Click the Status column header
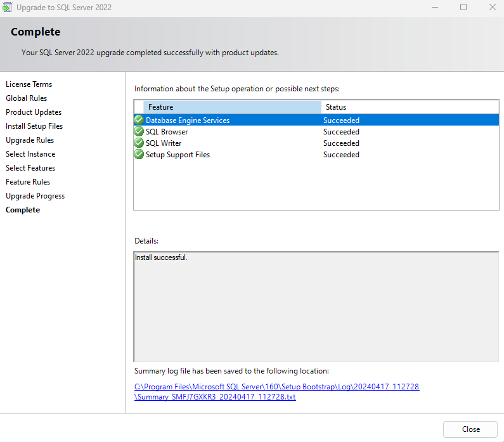The image size is (504, 442). pos(410,107)
